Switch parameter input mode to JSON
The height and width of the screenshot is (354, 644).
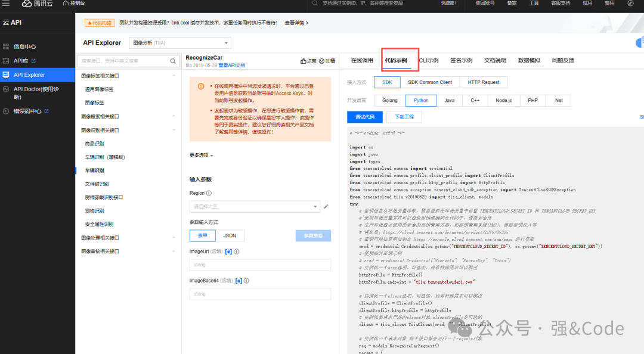pyautogui.click(x=230, y=236)
